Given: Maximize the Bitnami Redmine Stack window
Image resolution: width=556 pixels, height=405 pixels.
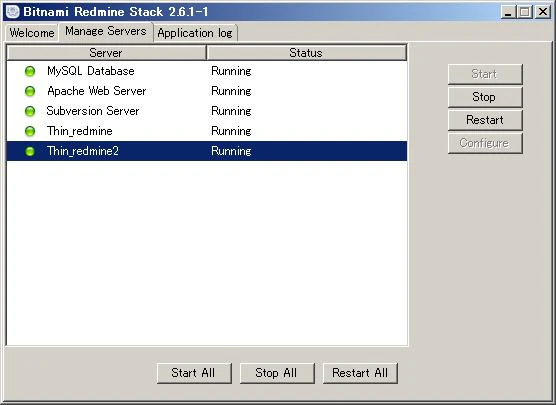Looking at the screenshot, I should (525, 12).
